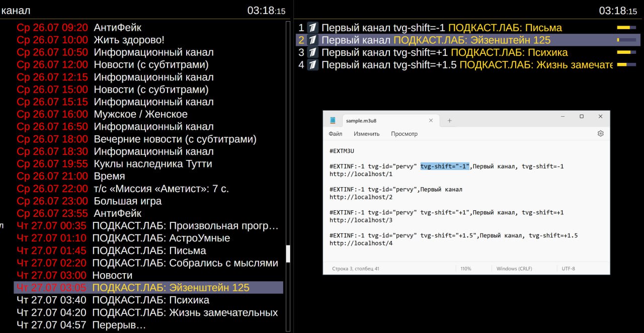Maximize the Notepad window
The width and height of the screenshot is (644, 333).
tap(581, 117)
